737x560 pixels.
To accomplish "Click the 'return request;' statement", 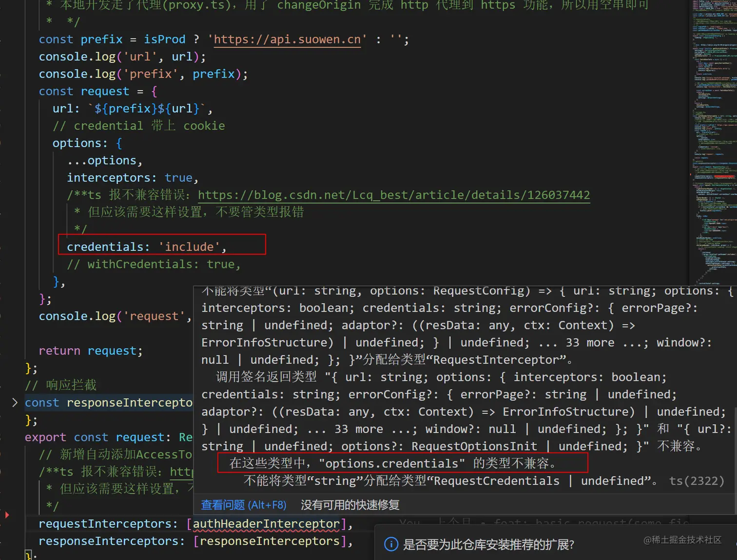I will point(91,350).
